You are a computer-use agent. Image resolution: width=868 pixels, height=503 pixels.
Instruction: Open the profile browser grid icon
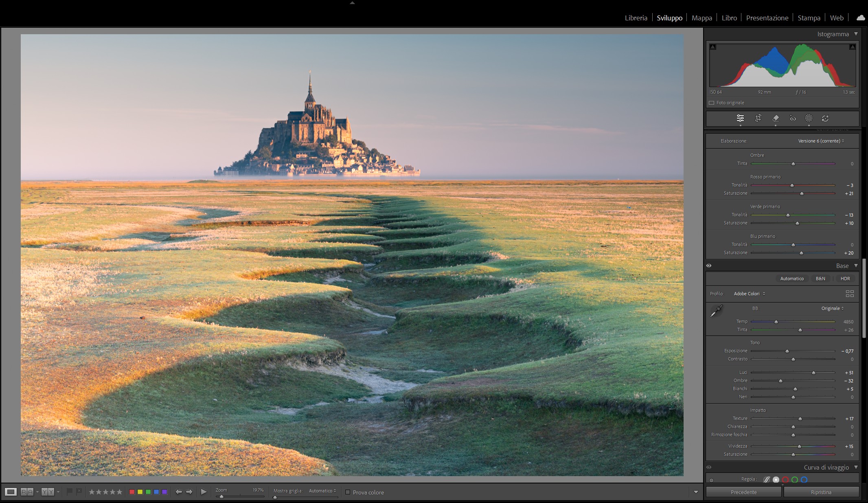(850, 294)
